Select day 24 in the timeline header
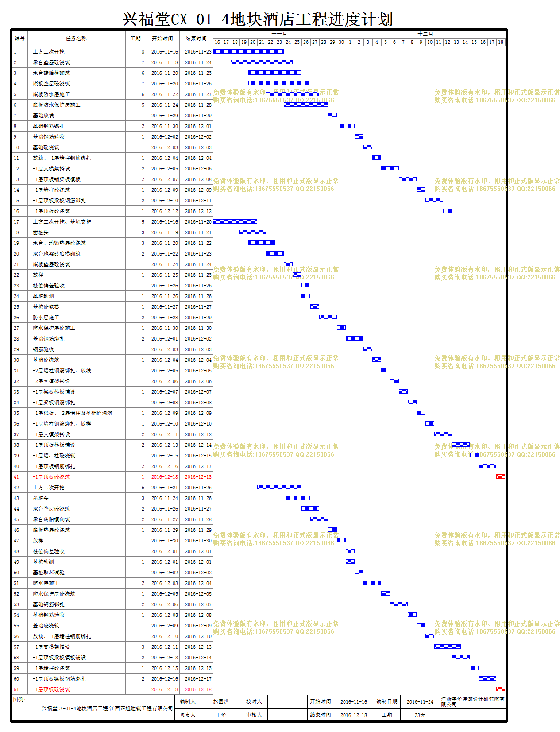560x732 pixels. [x=288, y=42]
